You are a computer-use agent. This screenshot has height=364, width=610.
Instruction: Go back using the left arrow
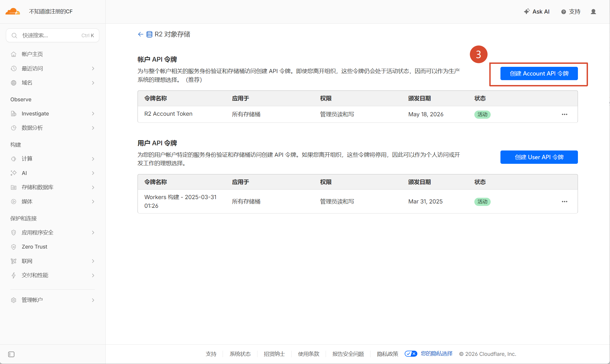point(141,34)
